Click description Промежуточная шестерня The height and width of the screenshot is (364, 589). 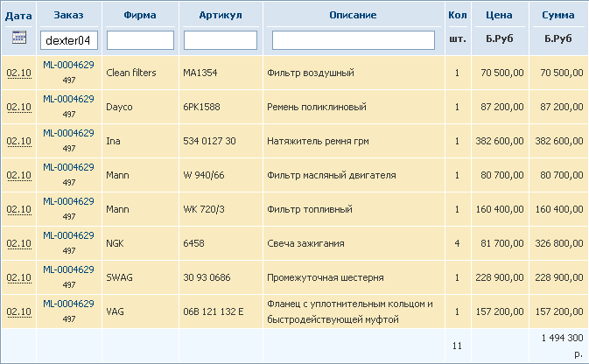[x=326, y=277]
